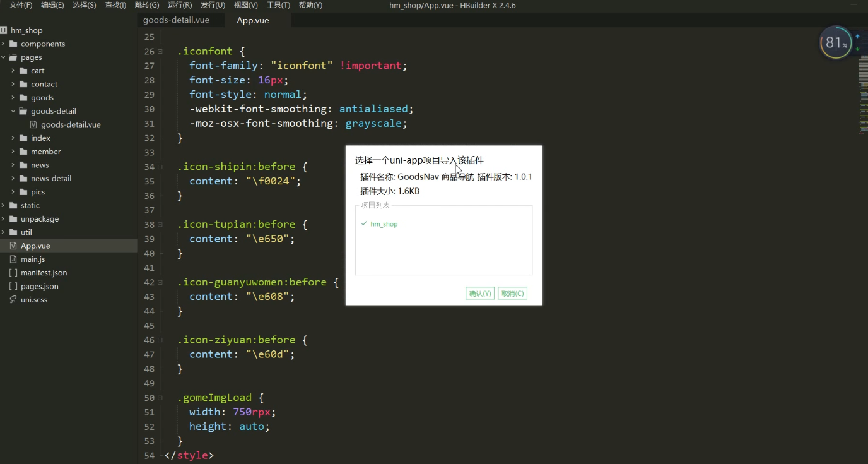
Task: Click the util folder icon
Action: tap(13, 232)
